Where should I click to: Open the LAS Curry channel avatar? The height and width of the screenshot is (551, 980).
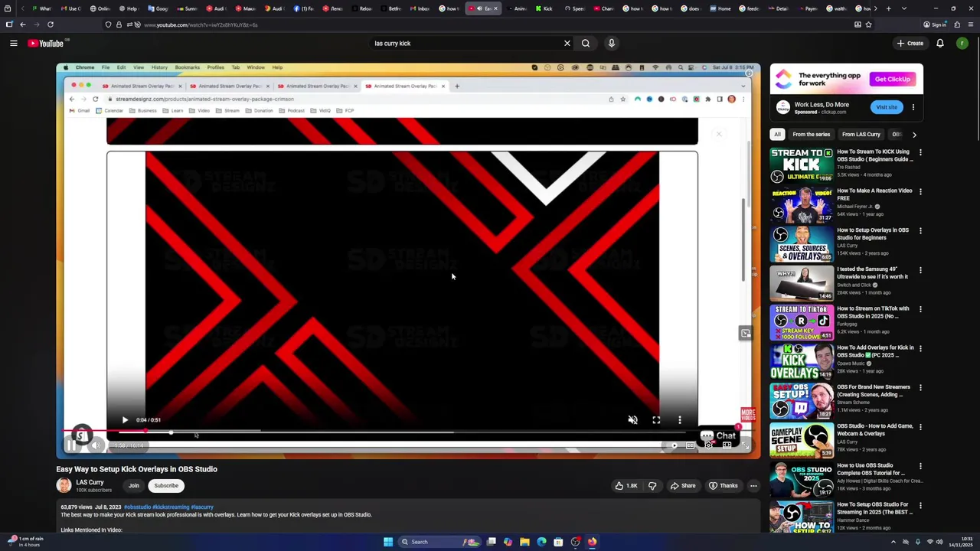pos(64,485)
